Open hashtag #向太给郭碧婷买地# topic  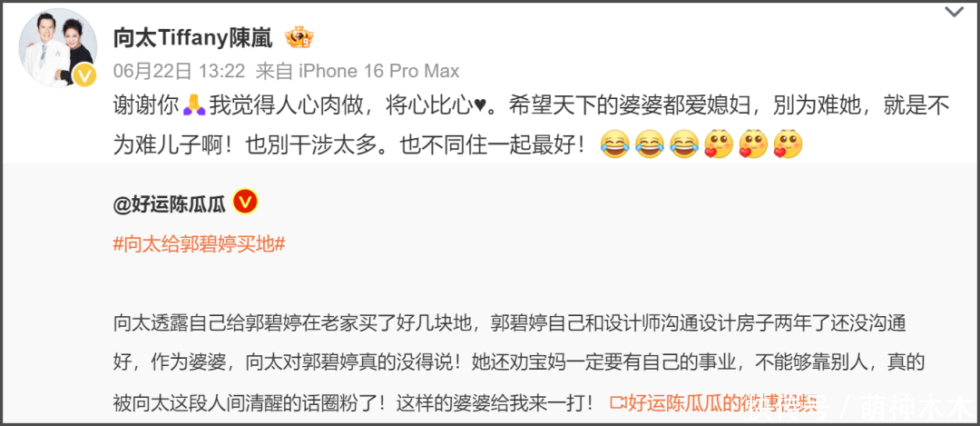point(200,244)
